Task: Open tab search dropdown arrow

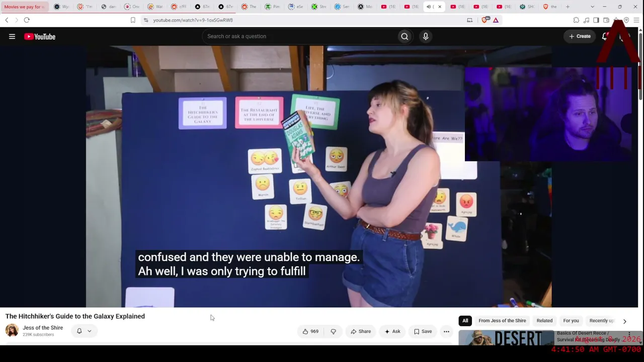Action: (592, 7)
